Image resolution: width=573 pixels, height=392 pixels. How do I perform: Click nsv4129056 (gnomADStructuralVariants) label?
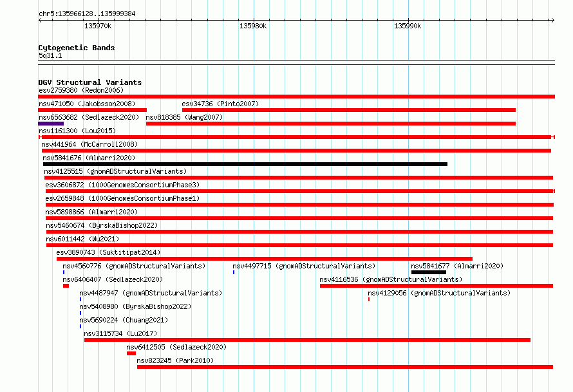(x=439, y=293)
